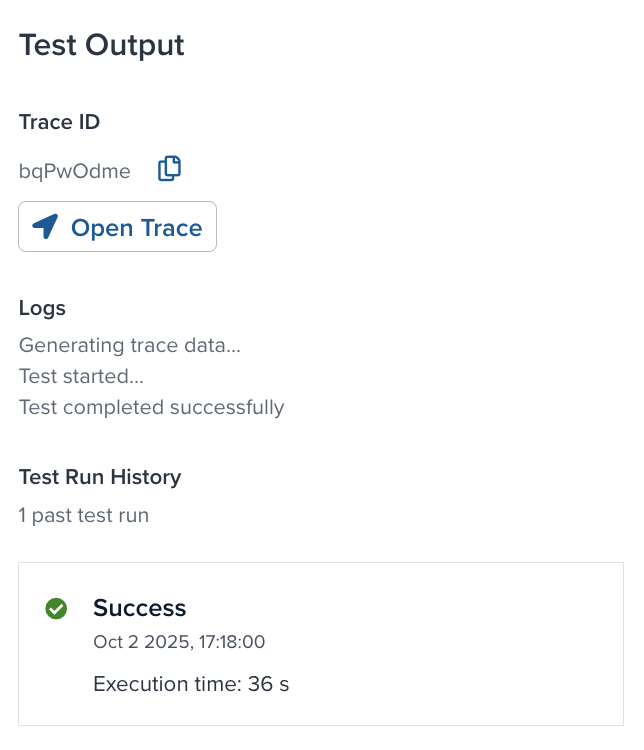644x750 pixels.
Task: Open the Success run title
Action: [x=139, y=608]
